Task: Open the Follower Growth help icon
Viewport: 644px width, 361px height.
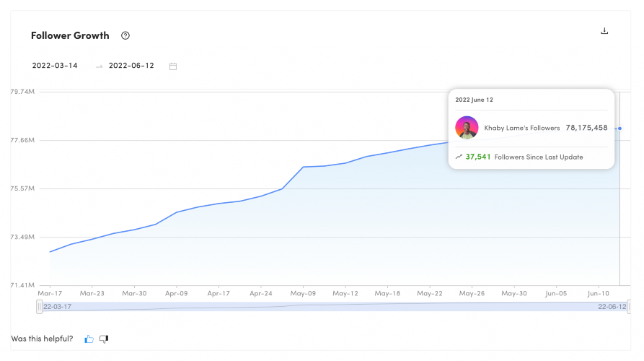Action: pyautogui.click(x=125, y=36)
